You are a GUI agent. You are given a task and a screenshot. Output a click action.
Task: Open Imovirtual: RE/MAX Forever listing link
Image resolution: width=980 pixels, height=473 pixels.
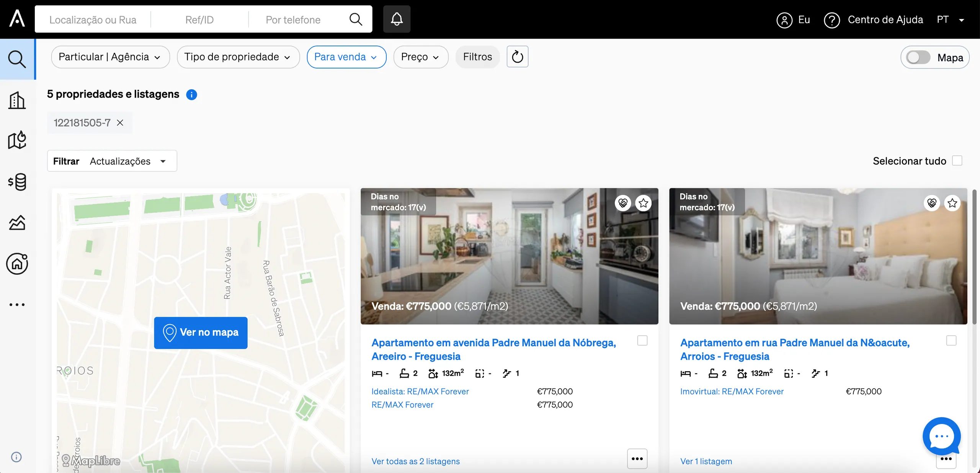732,391
